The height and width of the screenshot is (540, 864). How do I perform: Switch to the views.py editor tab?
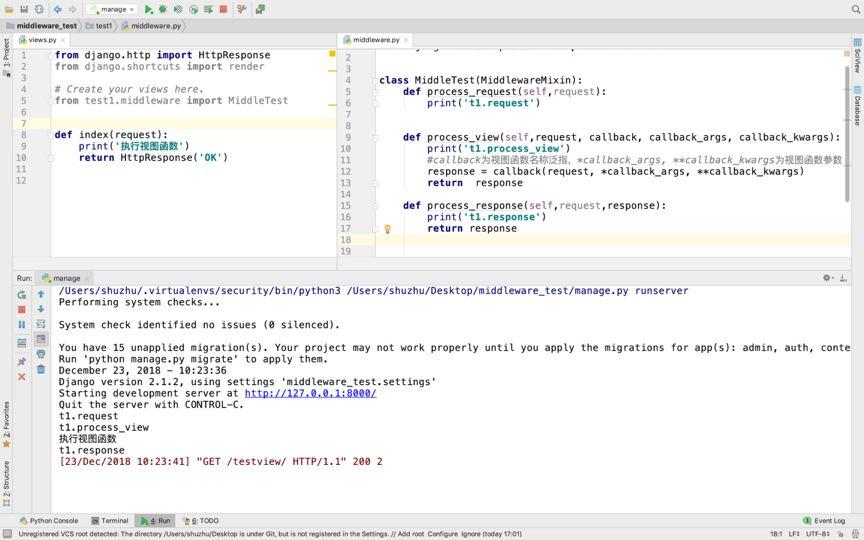coord(42,40)
